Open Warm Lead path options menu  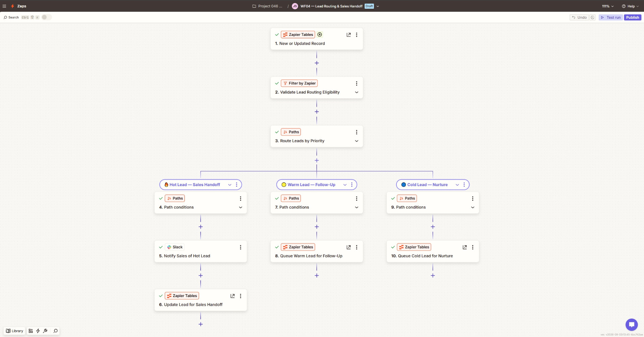point(352,185)
